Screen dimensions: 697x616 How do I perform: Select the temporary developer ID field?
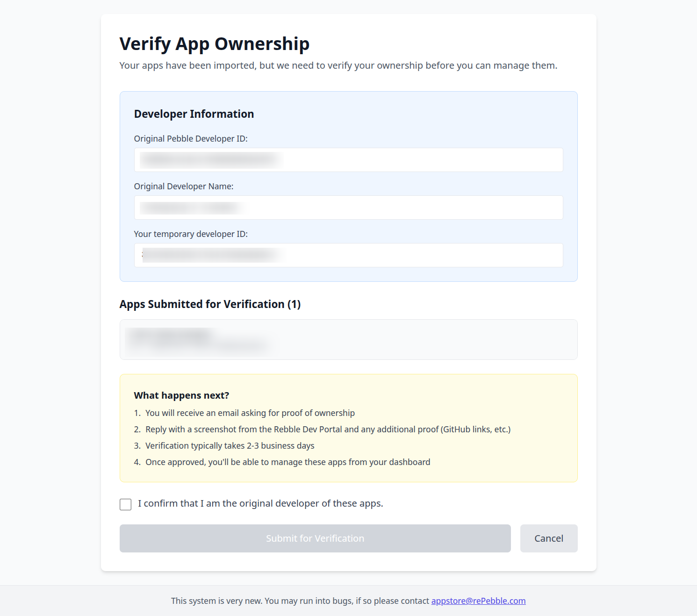pos(348,255)
